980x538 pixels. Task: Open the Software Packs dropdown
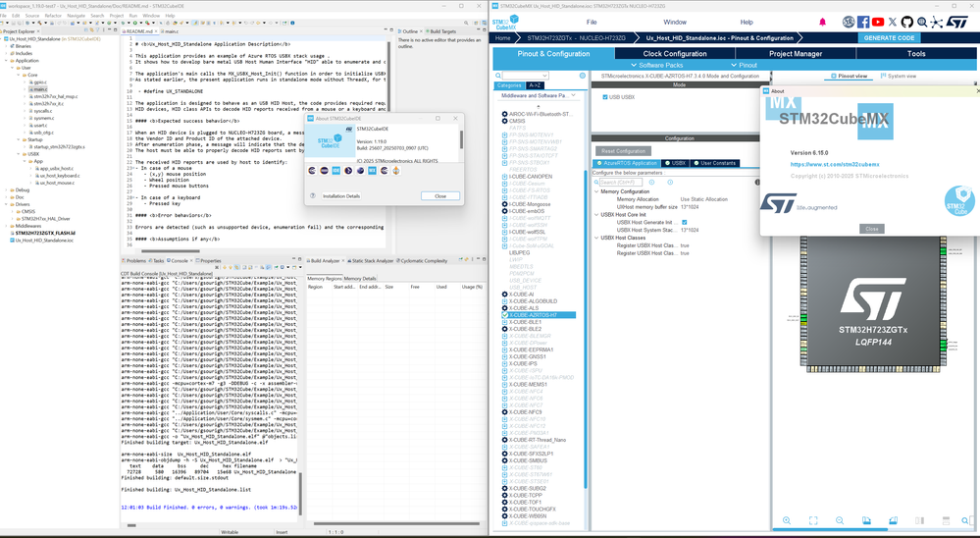(657, 65)
